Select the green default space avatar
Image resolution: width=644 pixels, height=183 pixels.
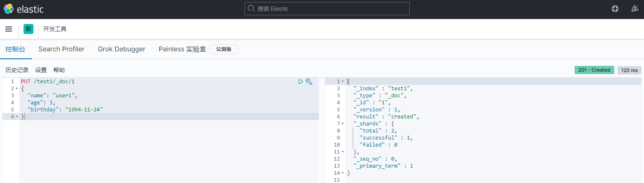click(29, 29)
